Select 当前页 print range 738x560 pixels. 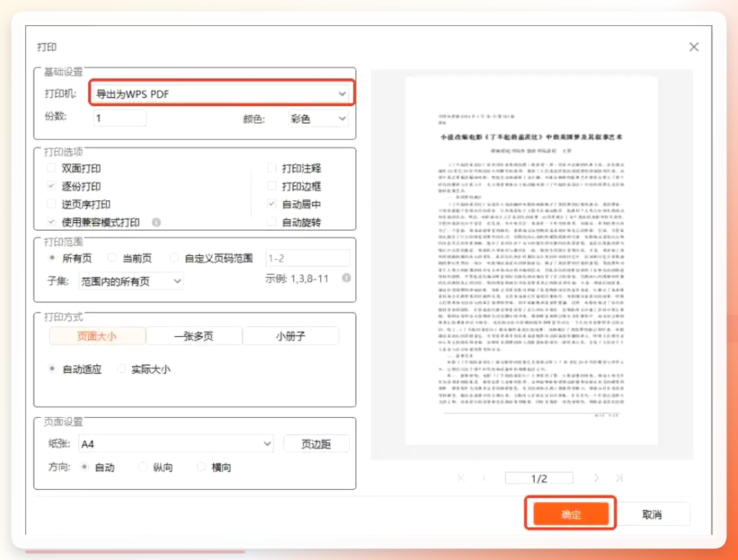(x=112, y=258)
